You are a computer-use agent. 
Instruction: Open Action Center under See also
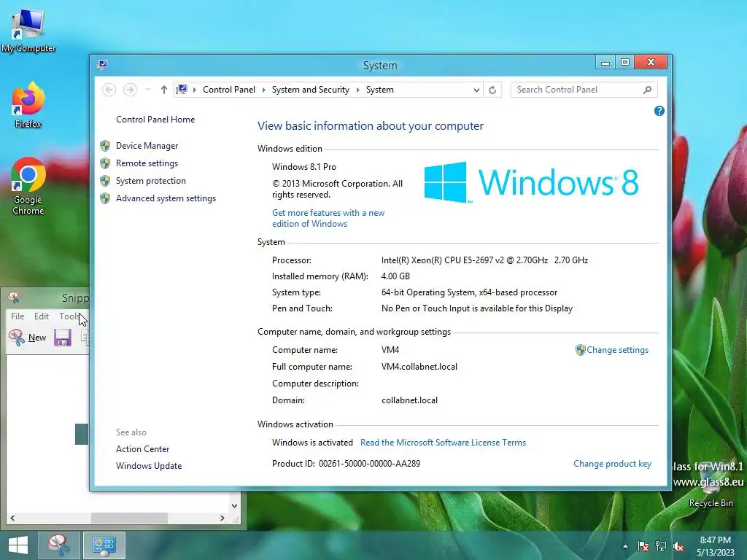(x=142, y=449)
